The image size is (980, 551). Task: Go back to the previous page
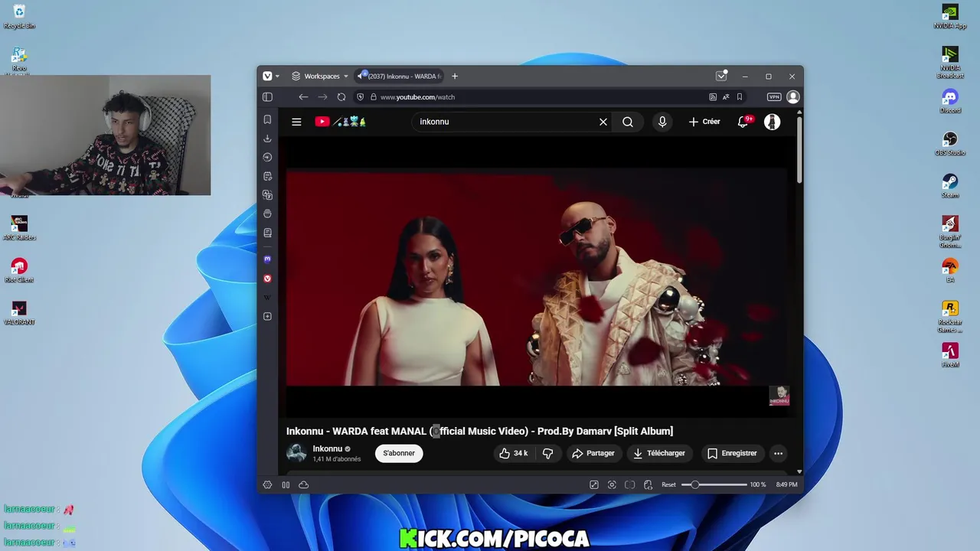pos(303,97)
